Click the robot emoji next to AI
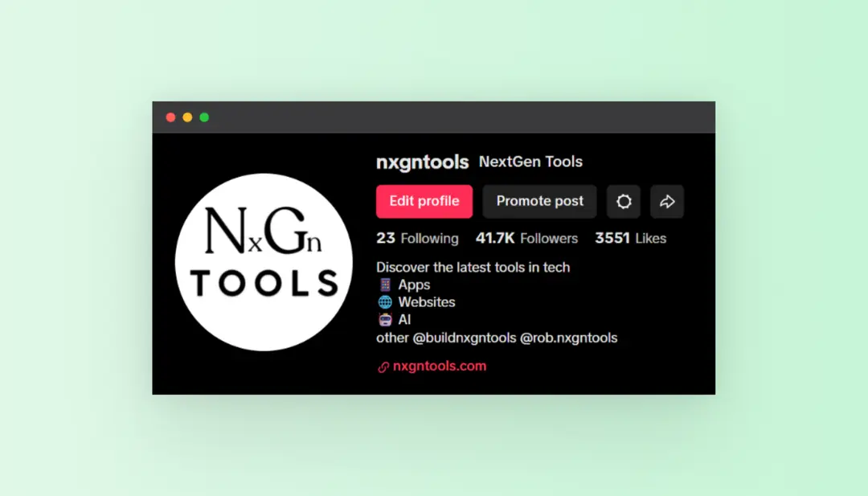868x496 pixels. pyautogui.click(x=385, y=320)
